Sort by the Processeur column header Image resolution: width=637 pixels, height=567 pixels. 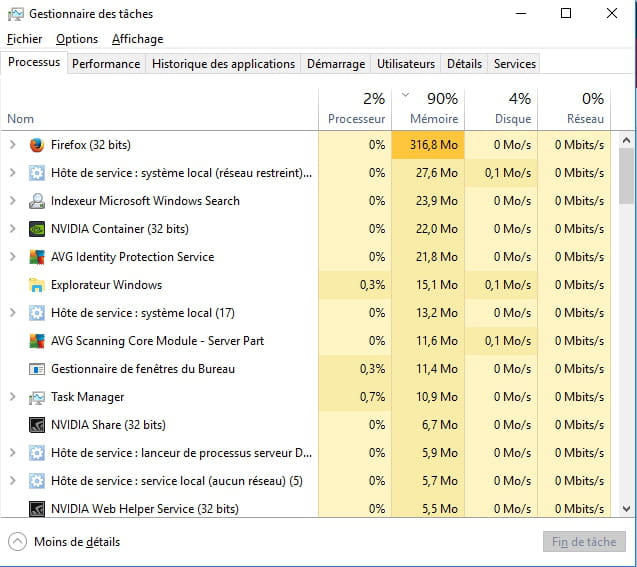pos(355,110)
